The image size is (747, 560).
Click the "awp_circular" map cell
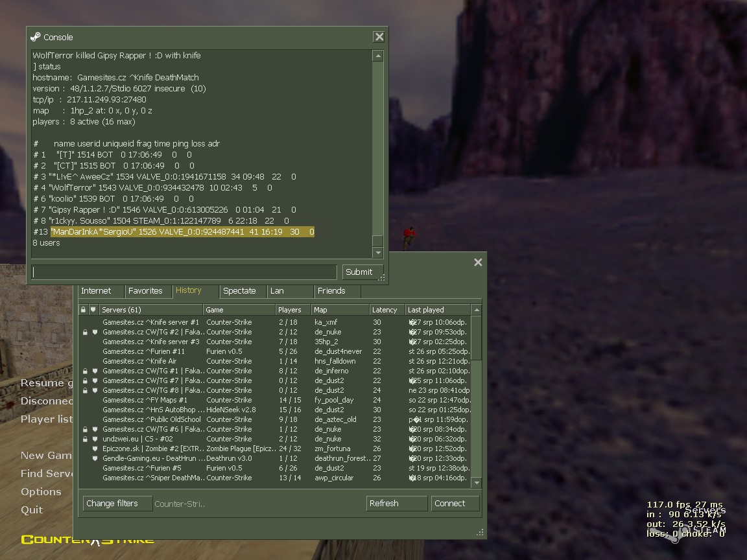pos(334,478)
